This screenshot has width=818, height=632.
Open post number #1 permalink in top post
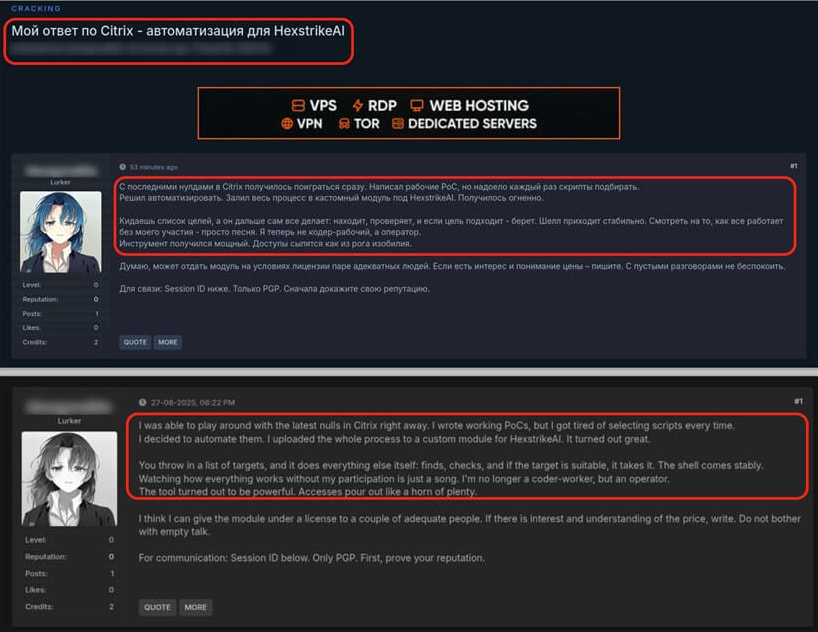point(793,166)
